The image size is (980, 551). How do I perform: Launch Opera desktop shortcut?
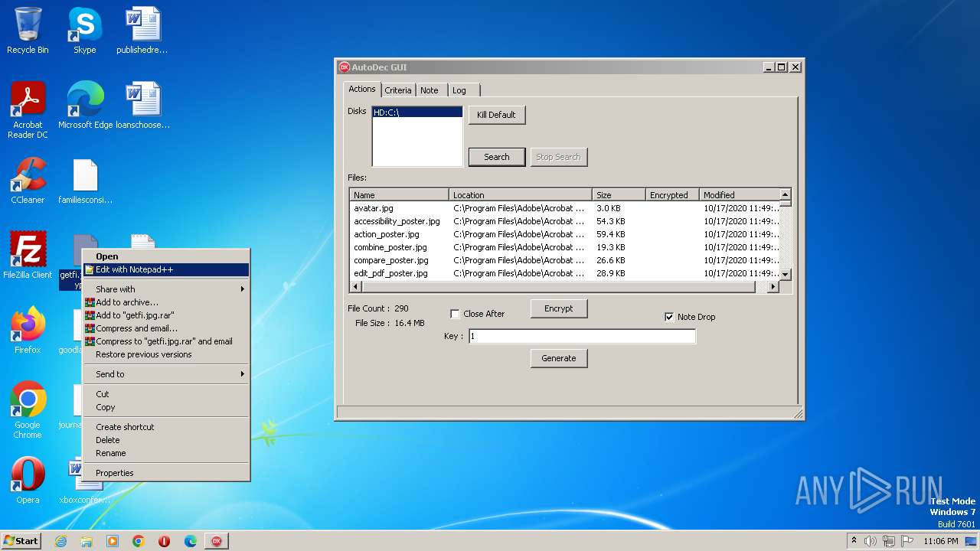pyautogui.click(x=28, y=481)
